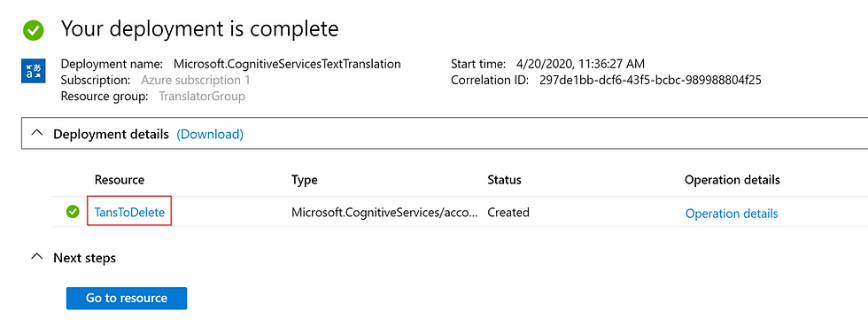This screenshot has width=868, height=335.
Task: Click the Resource column header
Action: point(120,180)
